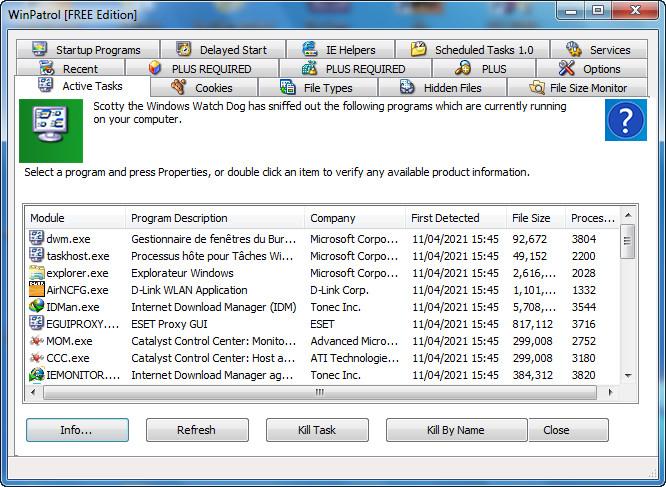Select 'Internet Download Manager (IDM)' text
Viewport: 666px width, 487px height.
pyautogui.click(x=214, y=307)
